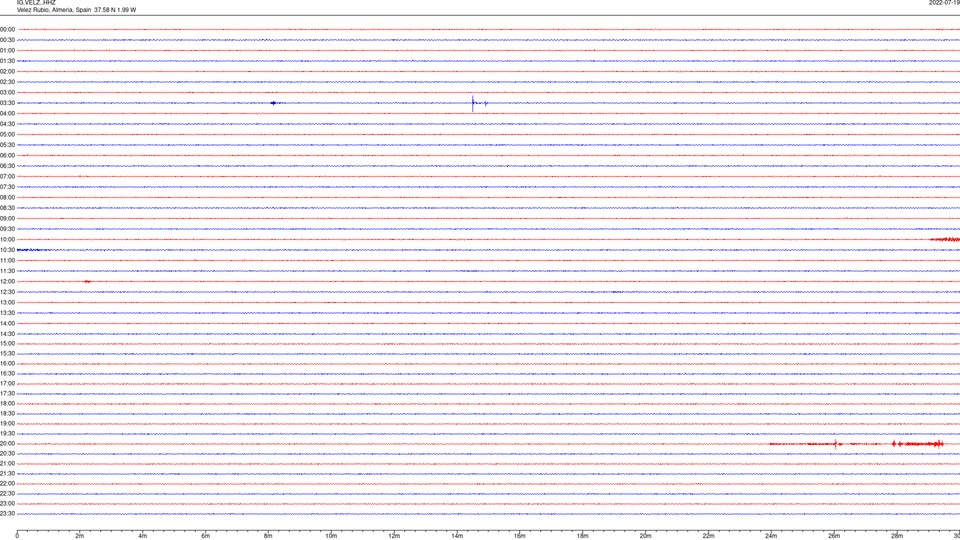Click the 21:00 time row label
Screen dimensions: 960x540
[x=7, y=463]
